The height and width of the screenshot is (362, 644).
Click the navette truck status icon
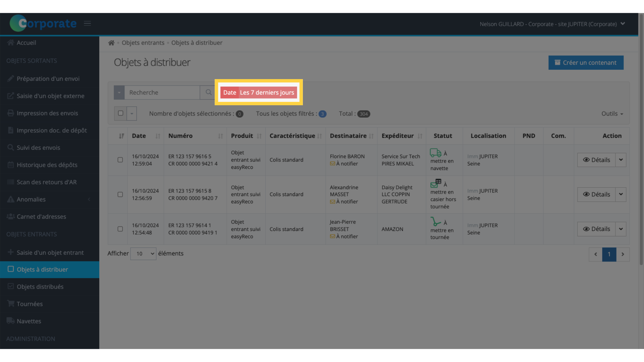[x=435, y=153]
